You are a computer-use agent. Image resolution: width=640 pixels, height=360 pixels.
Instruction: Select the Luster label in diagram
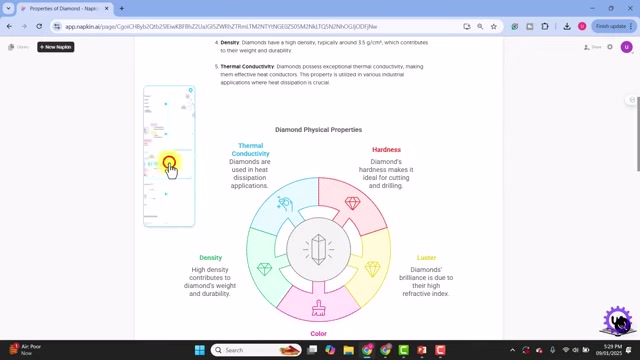point(426,258)
